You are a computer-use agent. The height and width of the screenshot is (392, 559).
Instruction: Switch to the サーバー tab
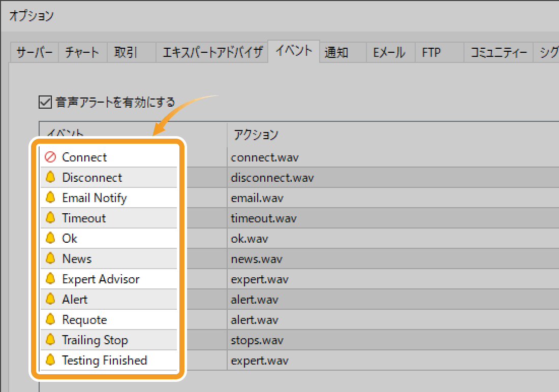pos(35,52)
